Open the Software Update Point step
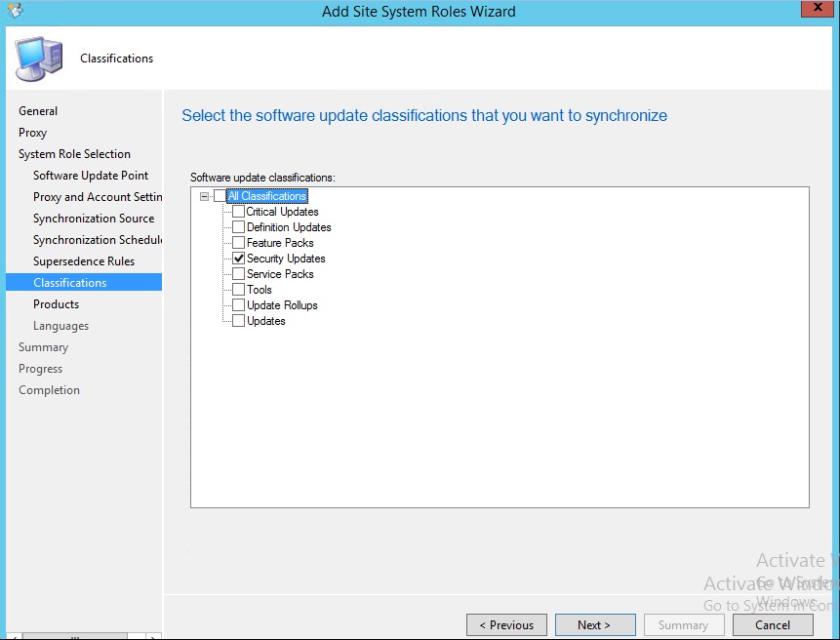The image size is (840, 640). tap(91, 176)
